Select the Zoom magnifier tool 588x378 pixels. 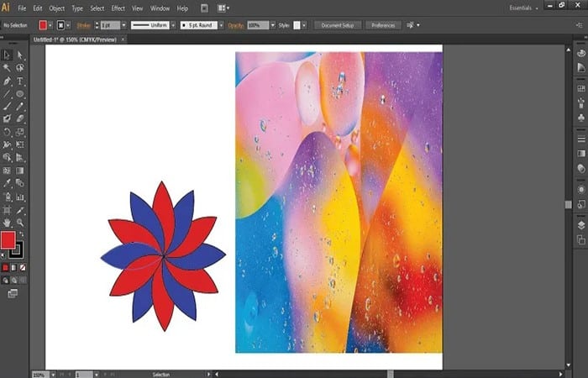pyautogui.click(x=19, y=222)
